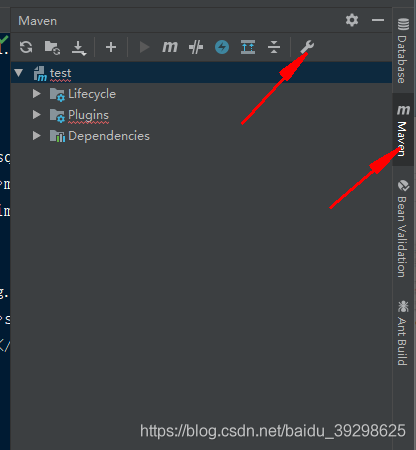The height and width of the screenshot is (450, 416).
Task: Collapse all tree nodes icon
Action: 274,47
